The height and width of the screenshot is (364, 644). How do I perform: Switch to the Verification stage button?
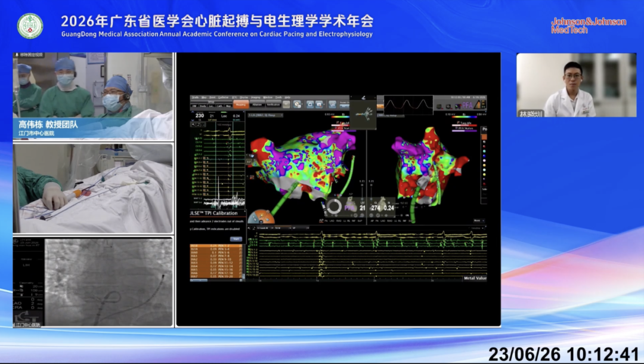click(x=274, y=105)
